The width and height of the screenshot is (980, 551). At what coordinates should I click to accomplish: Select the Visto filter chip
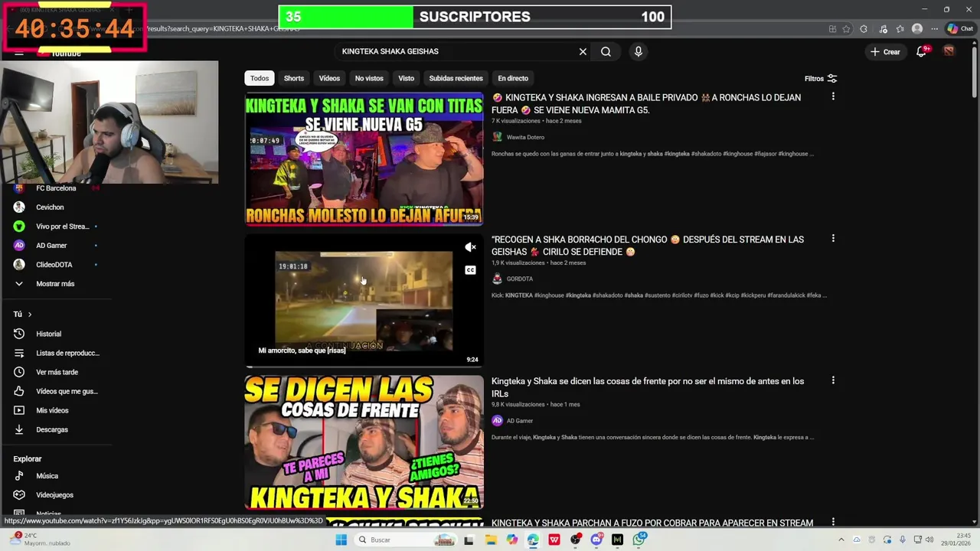pos(407,78)
